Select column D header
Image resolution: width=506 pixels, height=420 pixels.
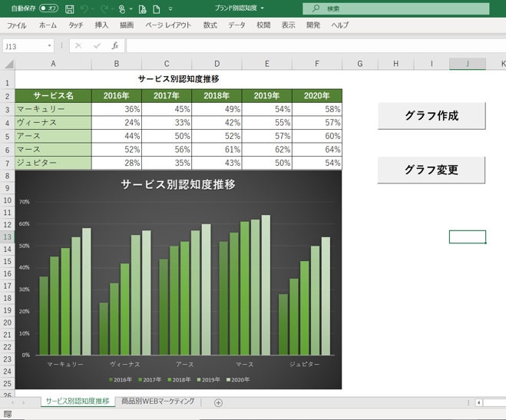point(217,64)
